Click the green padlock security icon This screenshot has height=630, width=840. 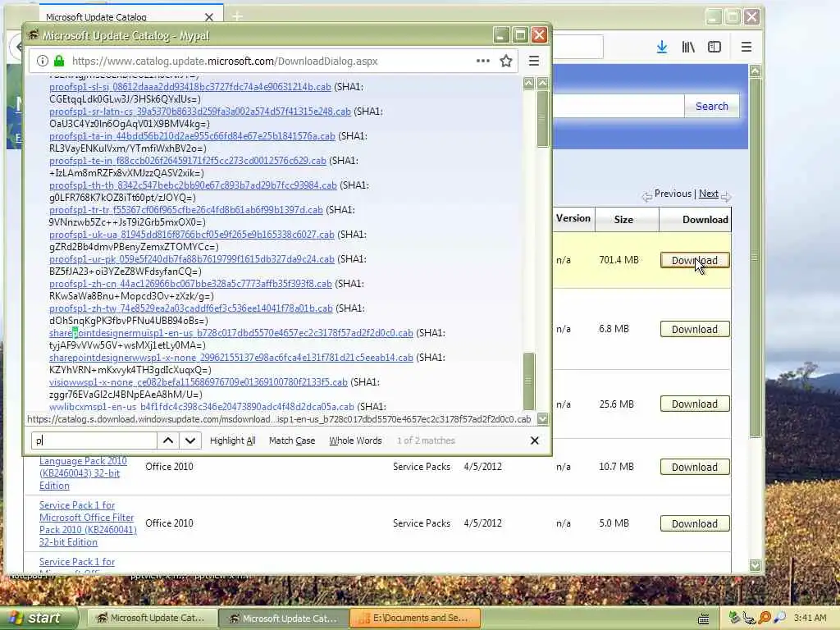[59, 61]
